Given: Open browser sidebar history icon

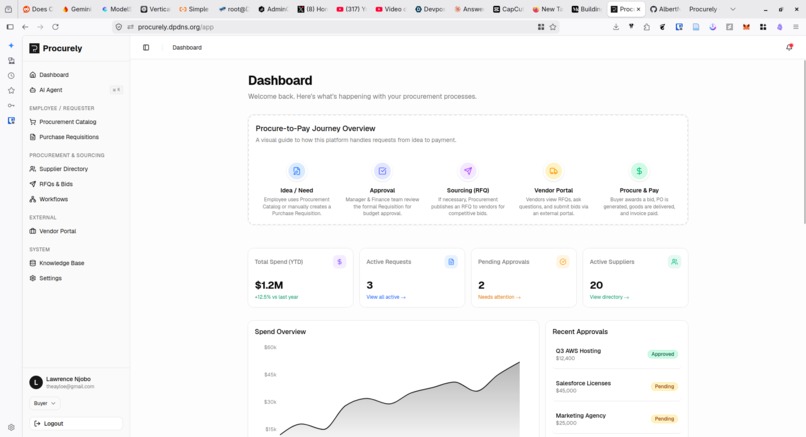Looking at the screenshot, I should tap(11, 76).
